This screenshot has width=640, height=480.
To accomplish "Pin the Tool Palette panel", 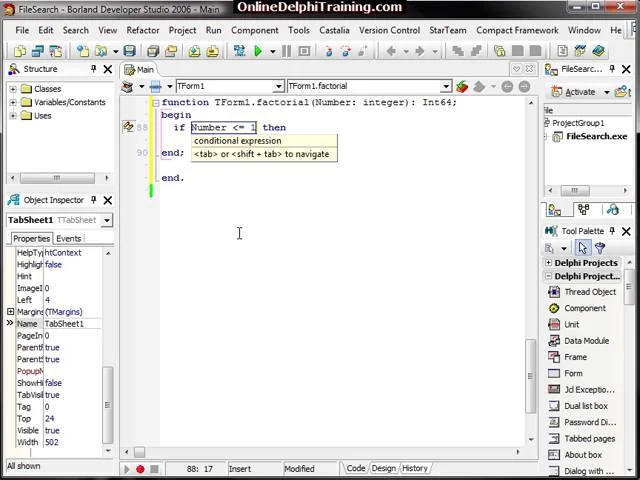I will (x=612, y=231).
